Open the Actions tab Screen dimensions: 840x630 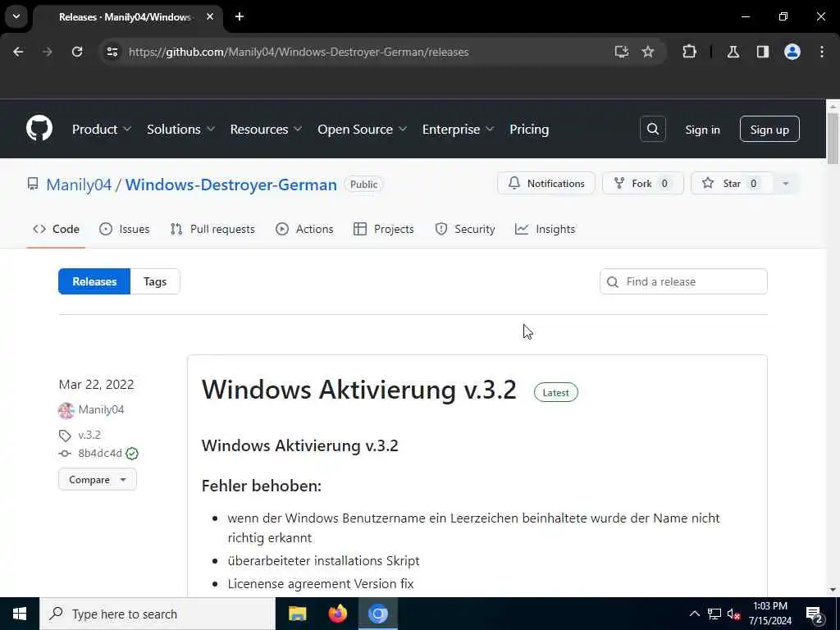point(304,230)
